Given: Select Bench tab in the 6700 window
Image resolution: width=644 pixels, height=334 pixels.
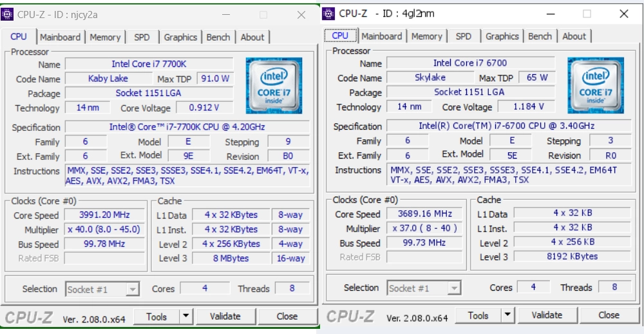Looking at the screenshot, I should 540,36.
